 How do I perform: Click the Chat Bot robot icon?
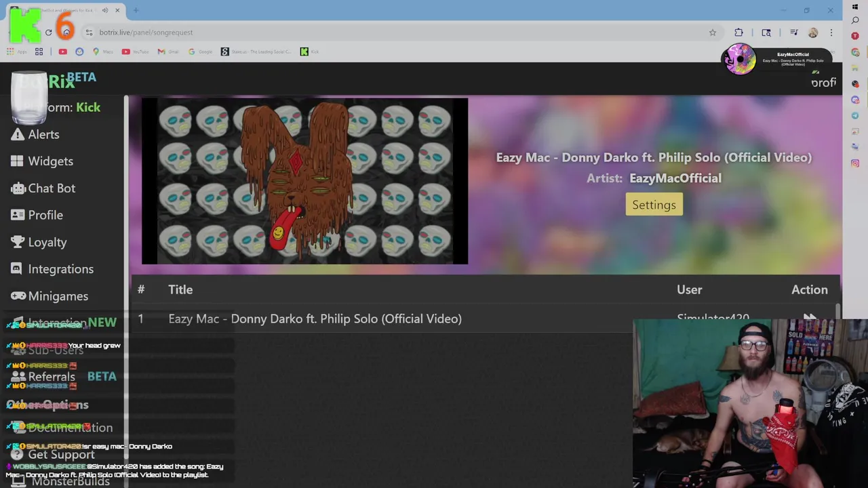pos(18,188)
